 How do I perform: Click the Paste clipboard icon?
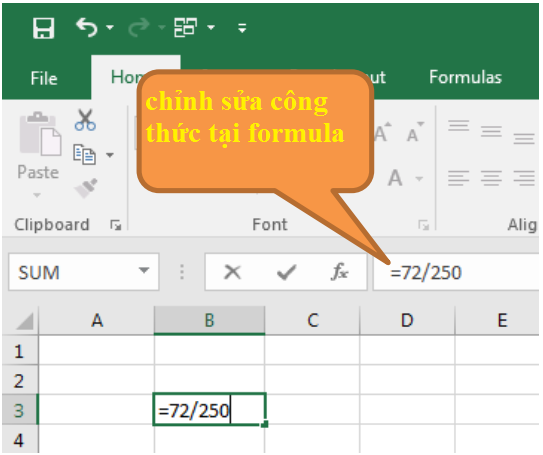[40, 134]
